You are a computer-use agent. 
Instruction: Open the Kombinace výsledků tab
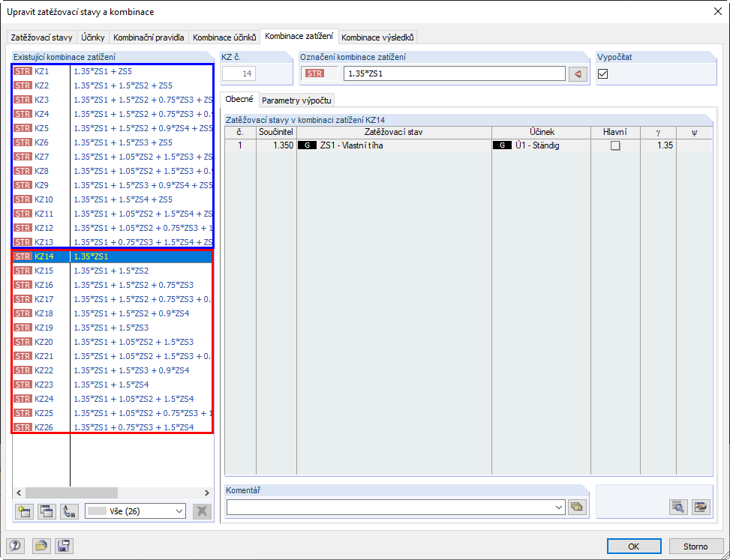click(x=377, y=37)
